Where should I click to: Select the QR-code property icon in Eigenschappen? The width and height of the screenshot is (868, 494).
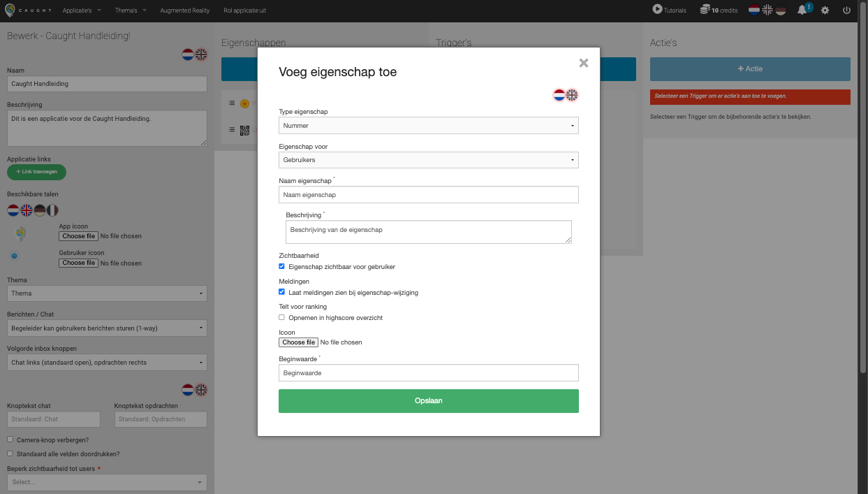245,130
